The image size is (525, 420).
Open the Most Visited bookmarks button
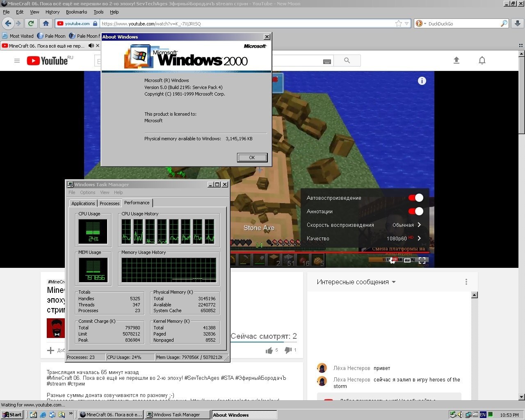(18, 36)
